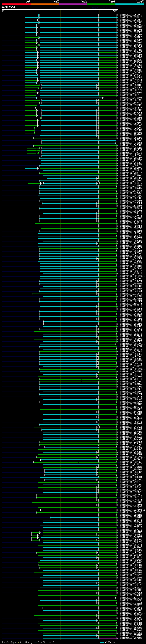The height and width of the screenshot is (644, 146).
Task: Open hit UniRef100_A5C9C1
Action: coord(131,65)
